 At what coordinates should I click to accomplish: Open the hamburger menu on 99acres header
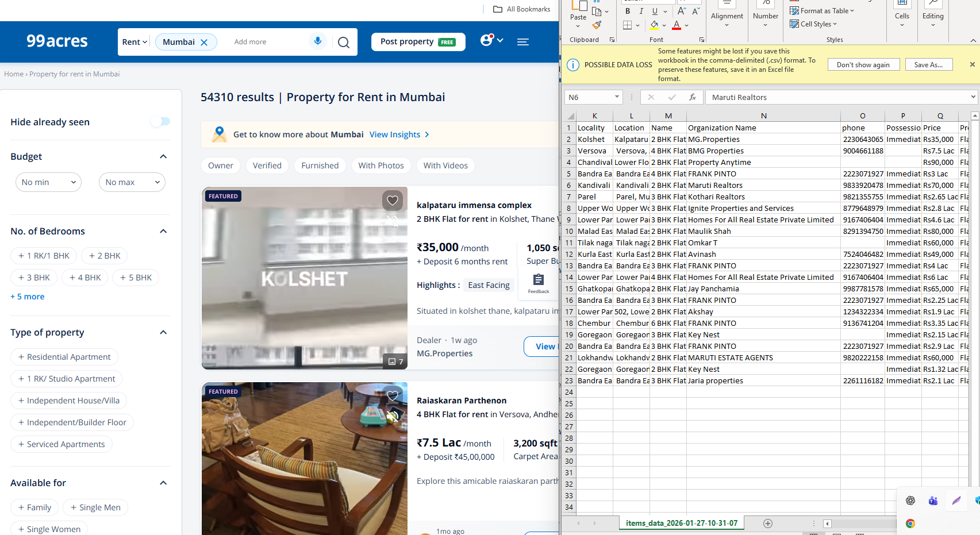(x=522, y=42)
